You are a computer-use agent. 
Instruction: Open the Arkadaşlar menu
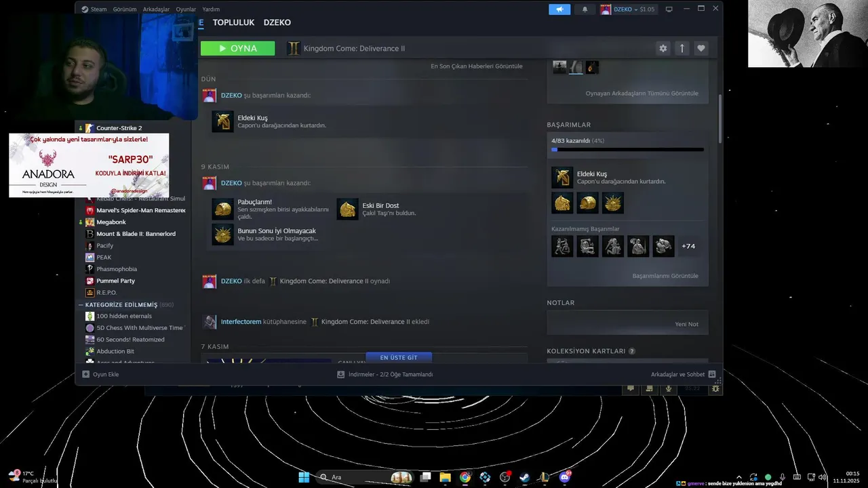(x=157, y=9)
